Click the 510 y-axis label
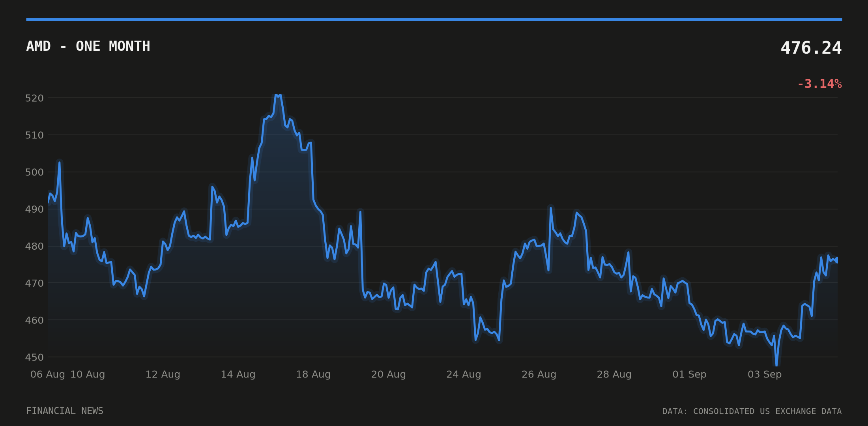868x426 pixels. (34, 135)
